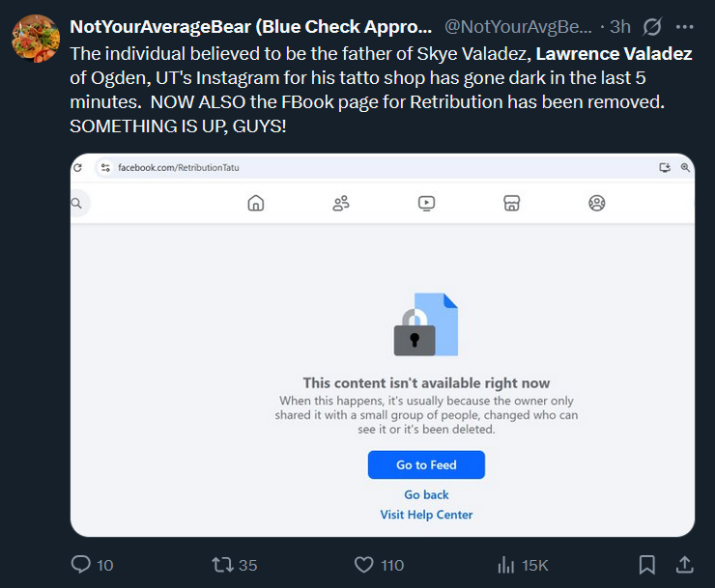
Task: Retweet the post with 35 reposts
Action: pyautogui.click(x=222, y=565)
